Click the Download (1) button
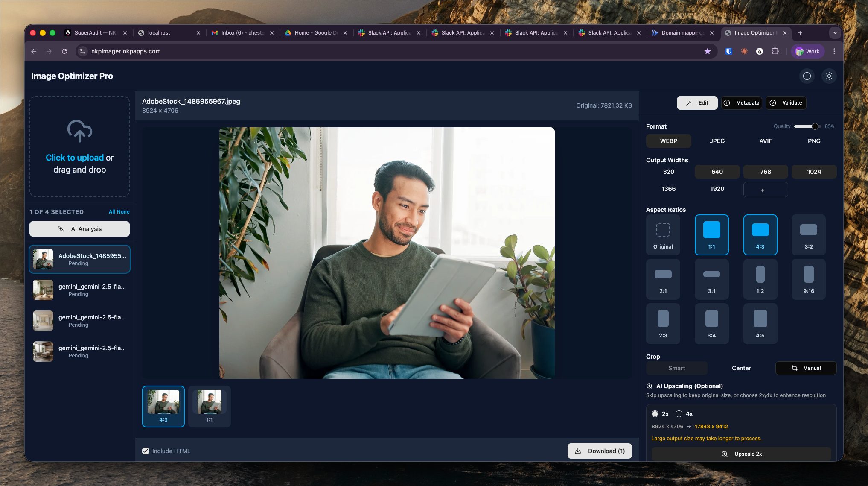 pyautogui.click(x=599, y=451)
